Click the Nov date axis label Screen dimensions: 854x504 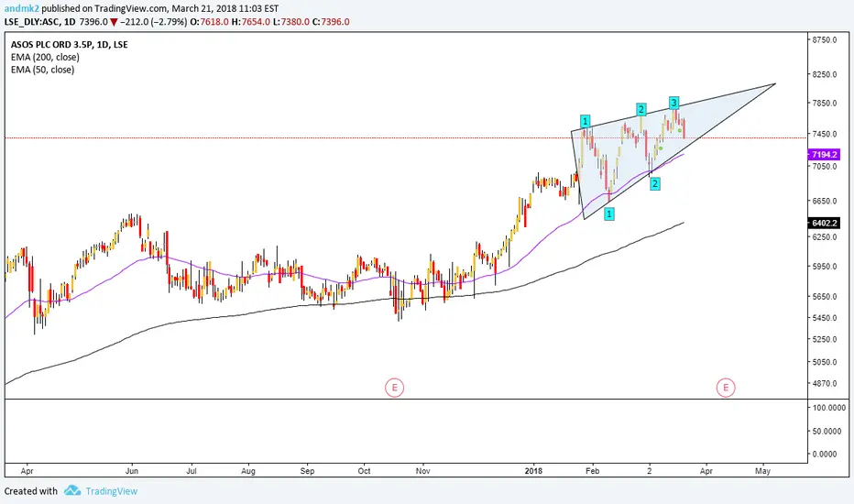click(x=422, y=471)
